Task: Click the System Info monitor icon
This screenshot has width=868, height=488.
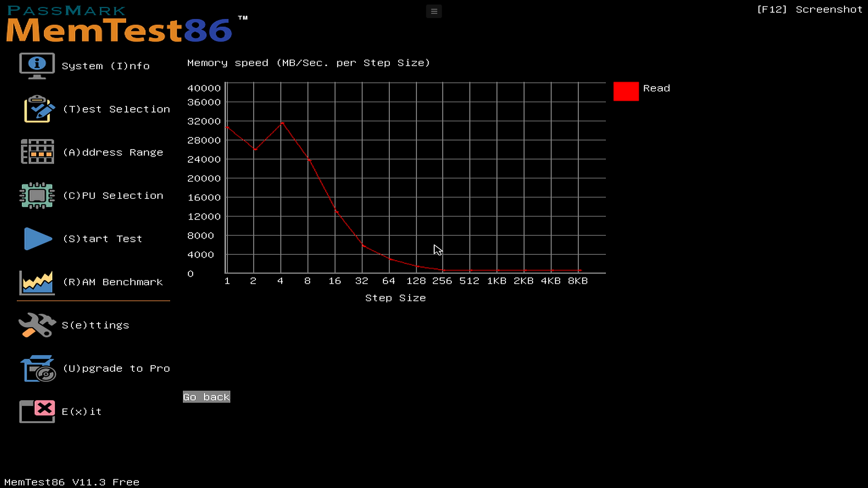Action: [x=37, y=66]
